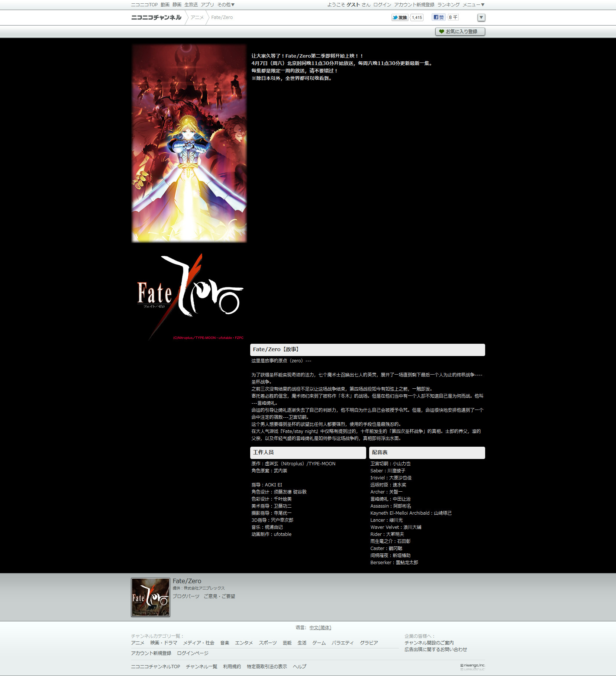The height and width of the screenshot is (676, 616).
Task: Click the Fate/Zero【故事】 section header
Action: coord(367,350)
